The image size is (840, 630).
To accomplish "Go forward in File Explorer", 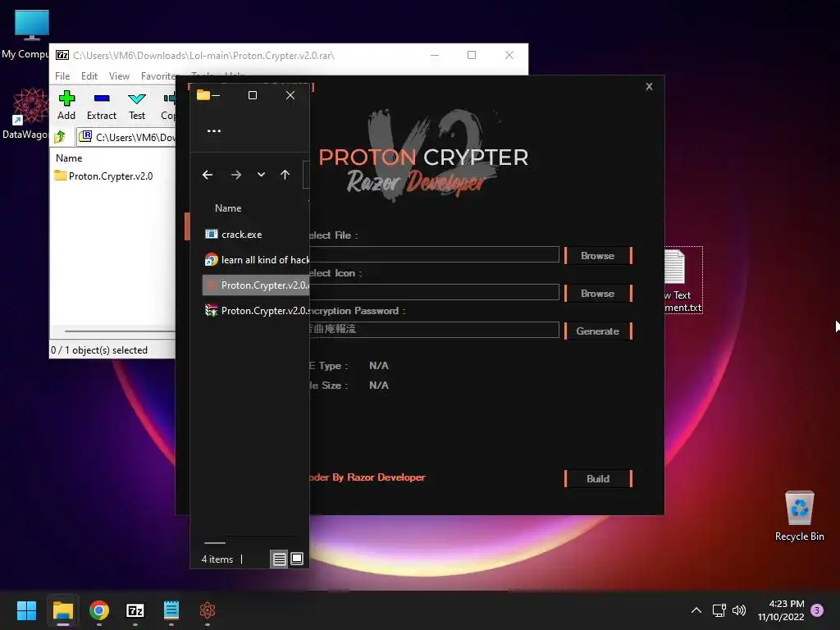I will pyautogui.click(x=235, y=175).
